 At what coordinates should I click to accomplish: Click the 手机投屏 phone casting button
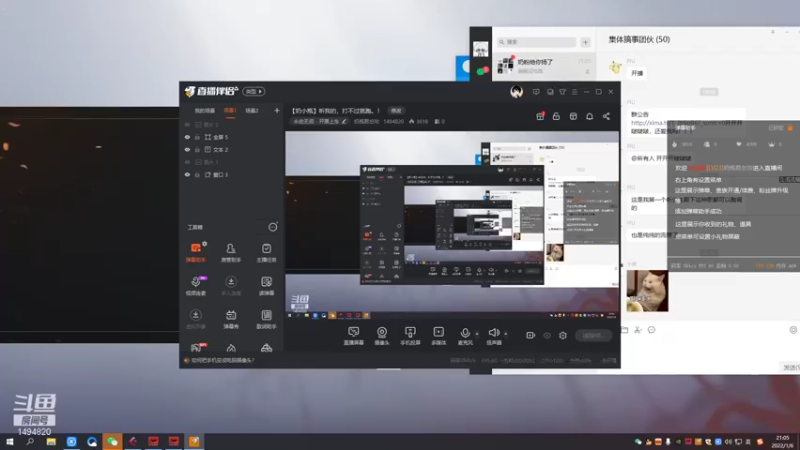(410, 336)
